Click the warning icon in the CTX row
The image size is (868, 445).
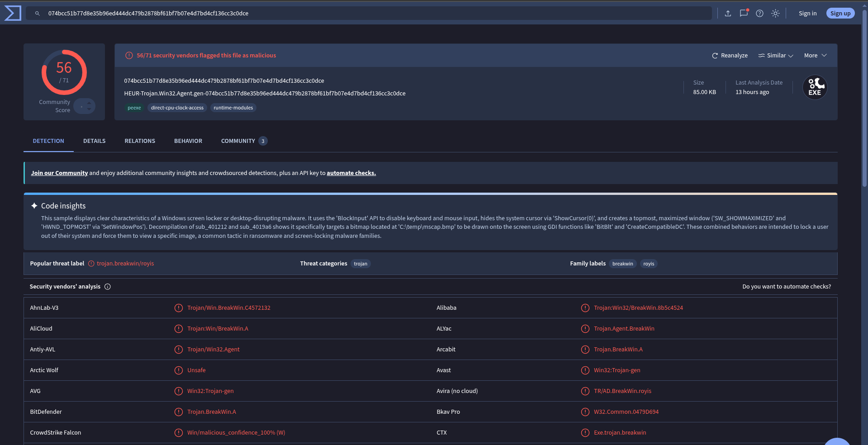click(x=585, y=433)
